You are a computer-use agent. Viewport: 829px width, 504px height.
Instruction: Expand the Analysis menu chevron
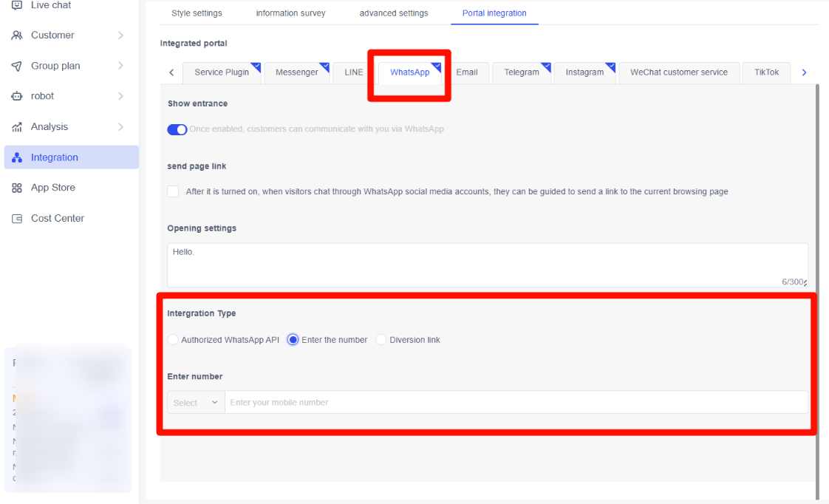(x=120, y=127)
